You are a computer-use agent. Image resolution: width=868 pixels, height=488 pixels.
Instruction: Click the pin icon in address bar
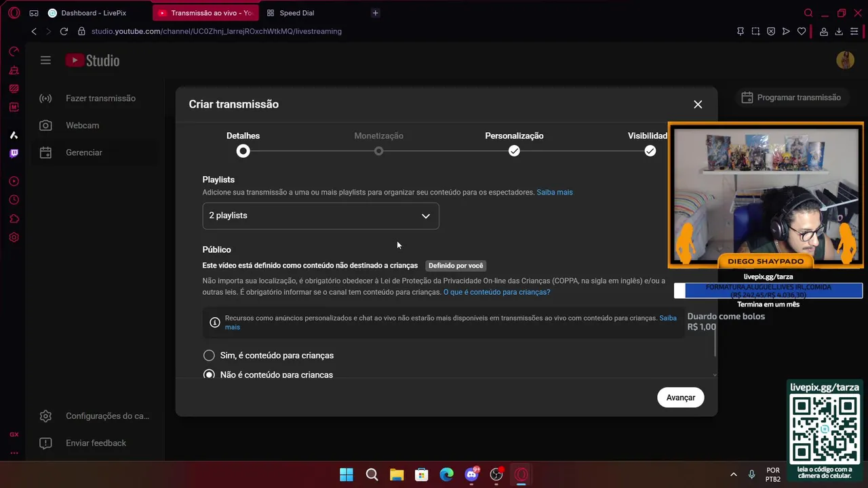pos(741,31)
